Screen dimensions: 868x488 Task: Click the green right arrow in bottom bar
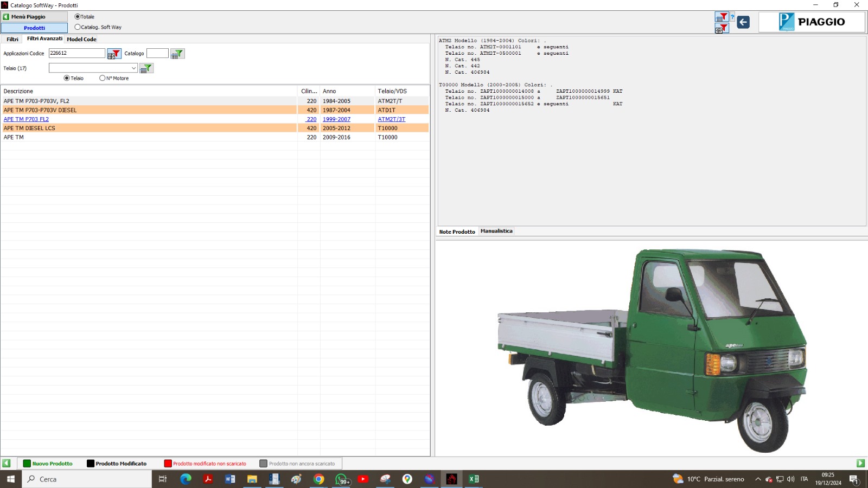click(860, 463)
